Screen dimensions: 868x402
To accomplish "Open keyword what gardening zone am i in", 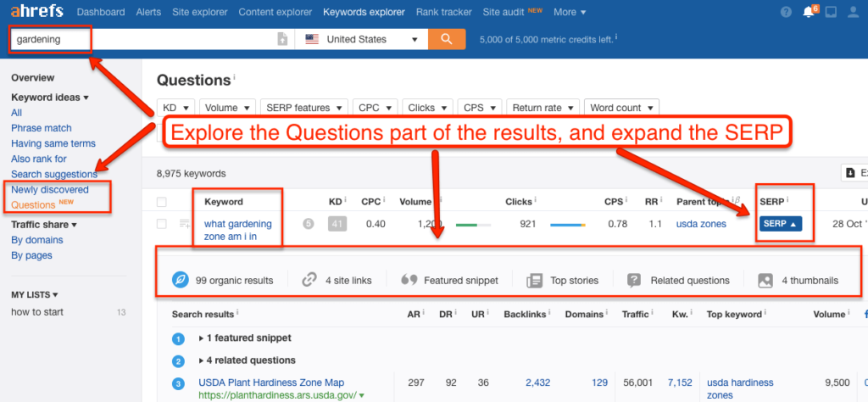I will [238, 230].
